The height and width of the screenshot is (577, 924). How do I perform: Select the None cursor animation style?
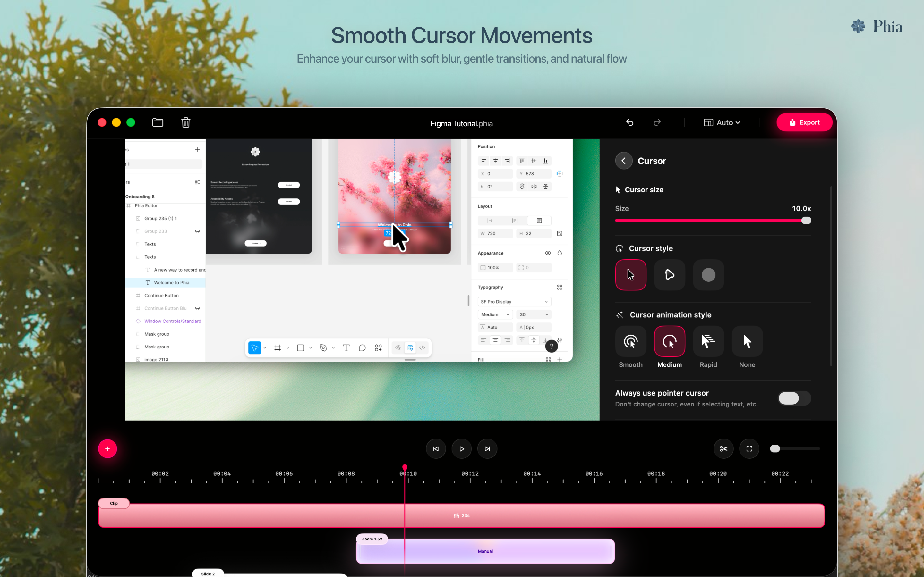pyautogui.click(x=747, y=341)
